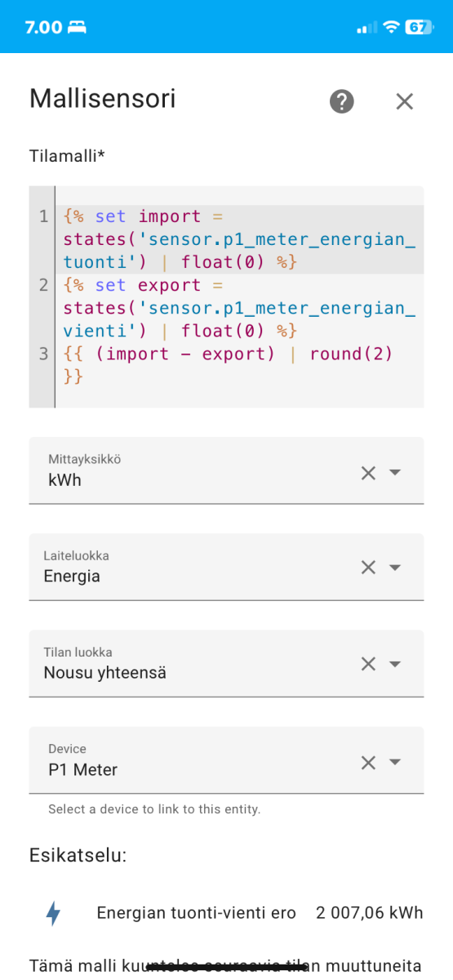
Task: Tap the Wi-Fi status bar icon
Action: pyautogui.click(x=391, y=27)
